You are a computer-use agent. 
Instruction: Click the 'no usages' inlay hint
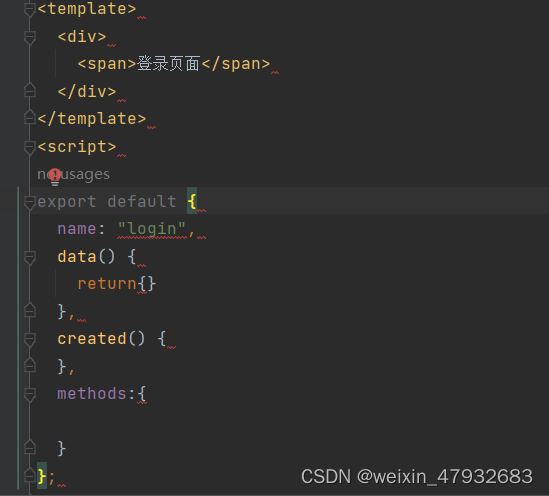[74, 174]
